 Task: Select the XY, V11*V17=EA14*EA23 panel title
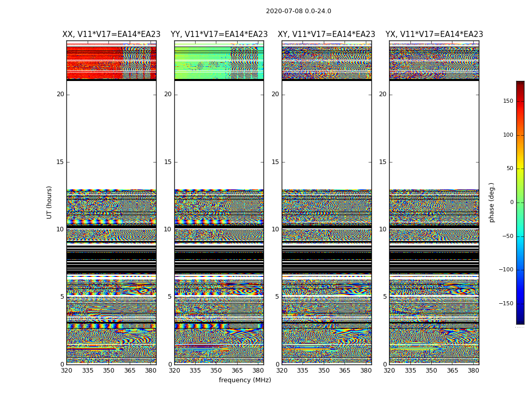click(326, 34)
